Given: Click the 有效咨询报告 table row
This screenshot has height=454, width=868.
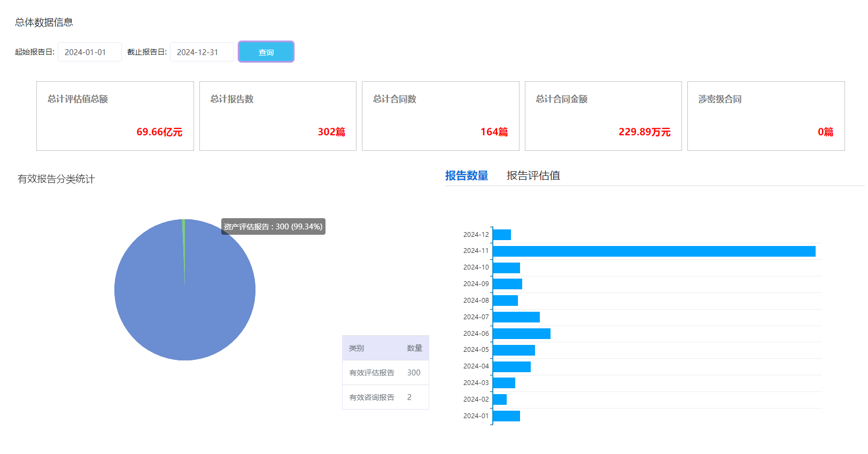Looking at the screenshot, I should pos(385,397).
